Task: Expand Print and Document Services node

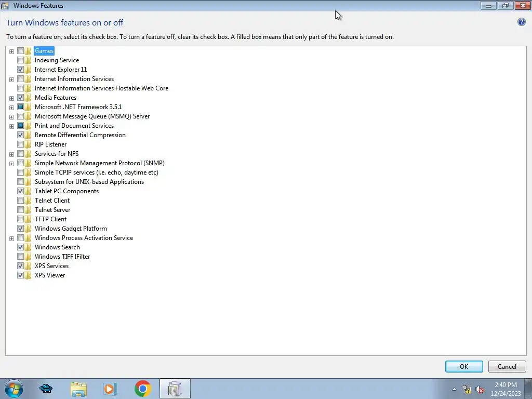Action: click(x=11, y=126)
